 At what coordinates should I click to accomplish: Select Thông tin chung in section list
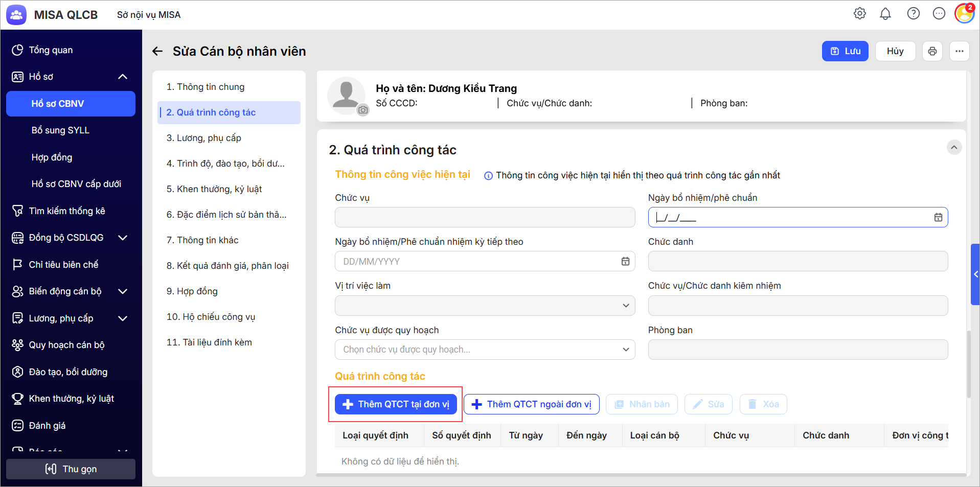point(205,87)
